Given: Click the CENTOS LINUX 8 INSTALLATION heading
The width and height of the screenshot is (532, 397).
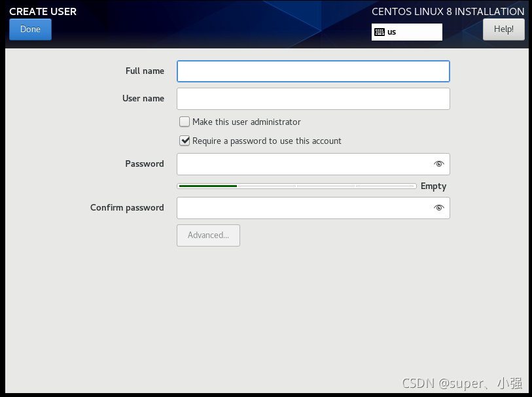Looking at the screenshot, I should point(448,12).
